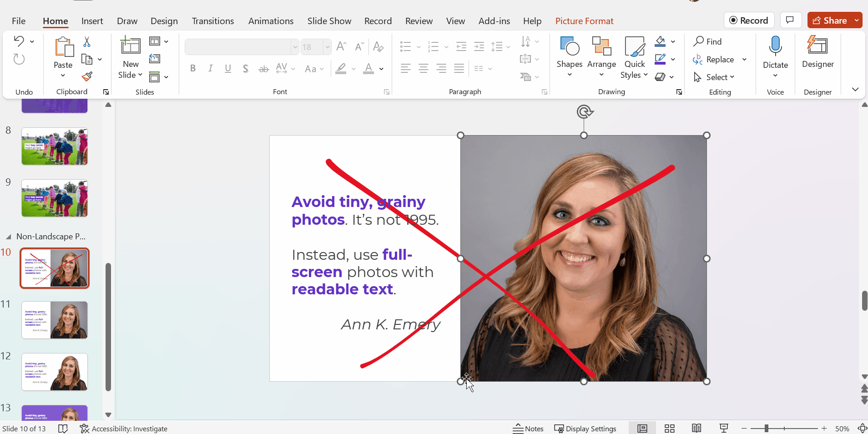Image resolution: width=868 pixels, height=434 pixels.
Task: Toggle the Notes pane
Action: point(528,429)
